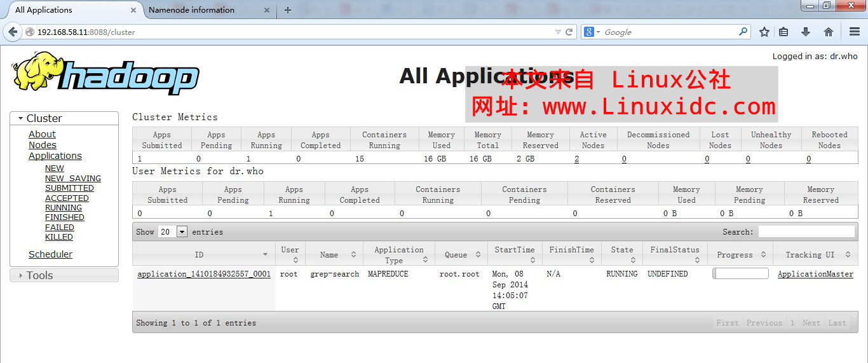Filter applications by FINISHED state

pyautogui.click(x=65, y=217)
